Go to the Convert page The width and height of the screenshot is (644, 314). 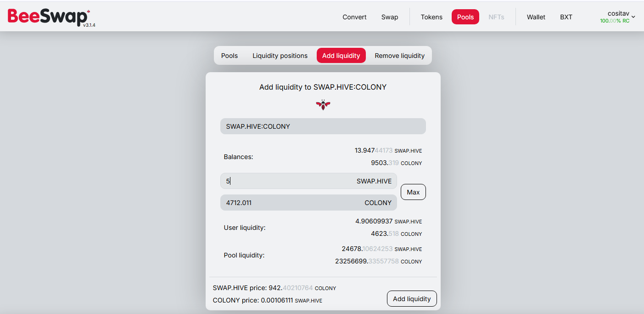click(x=354, y=17)
